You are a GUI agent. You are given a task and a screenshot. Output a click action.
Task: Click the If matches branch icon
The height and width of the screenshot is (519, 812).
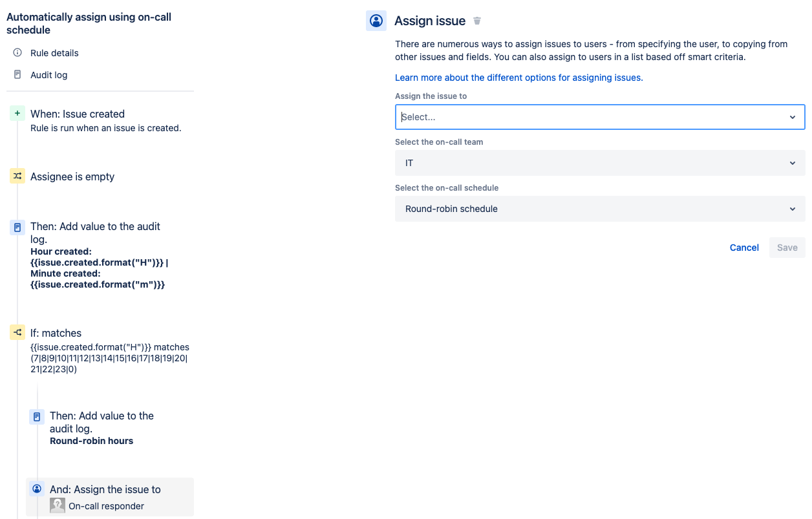(x=17, y=332)
